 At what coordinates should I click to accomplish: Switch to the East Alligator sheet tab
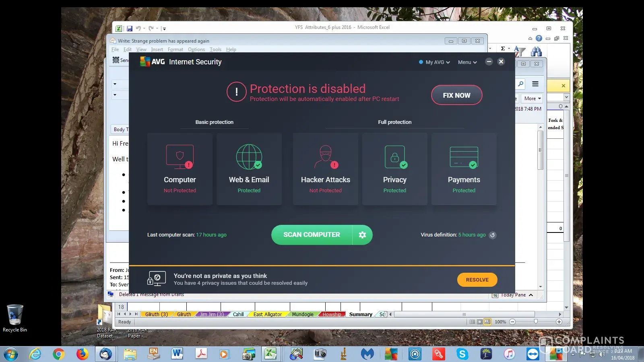click(x=268, y=315)
